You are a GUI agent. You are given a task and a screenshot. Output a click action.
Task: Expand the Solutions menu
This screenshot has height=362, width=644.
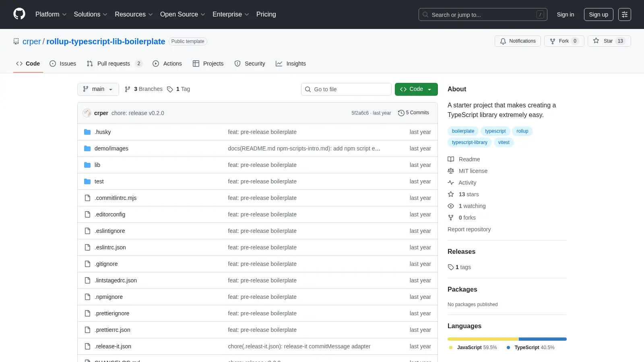point(91,14)
